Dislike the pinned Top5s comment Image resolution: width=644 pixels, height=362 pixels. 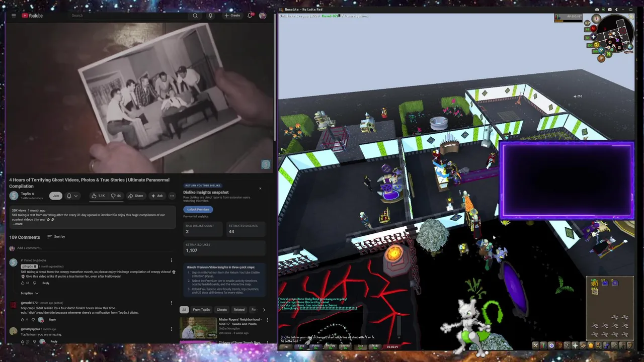(x=36, y=283)
